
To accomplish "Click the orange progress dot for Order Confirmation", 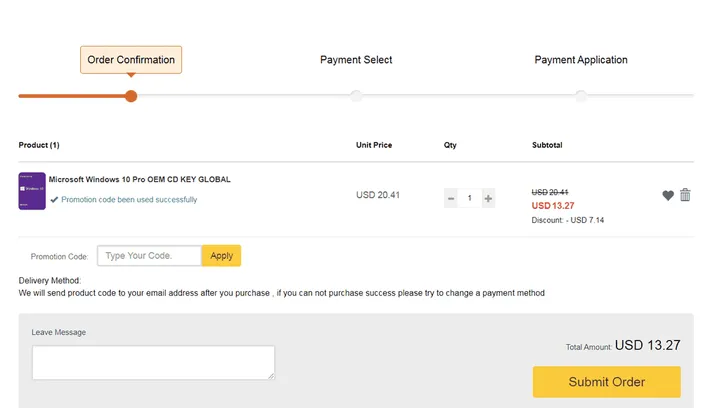I will coord(131,96).
